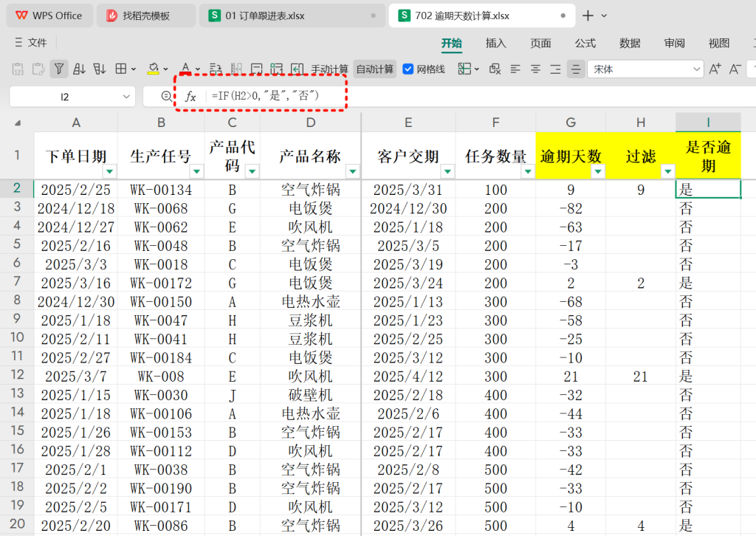Switch to the 公式 ribbon tab

pyautogui.click(x=585, y=44)
